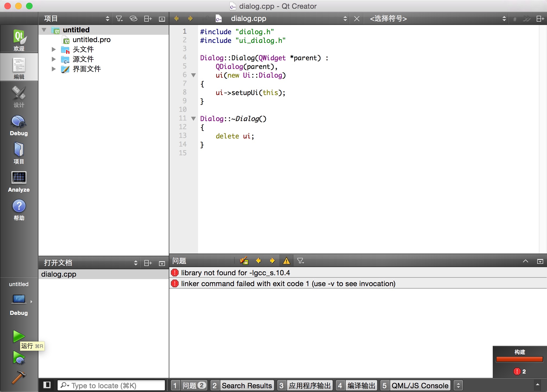
Task: Expand the progress details arrow
Action: 538,384
